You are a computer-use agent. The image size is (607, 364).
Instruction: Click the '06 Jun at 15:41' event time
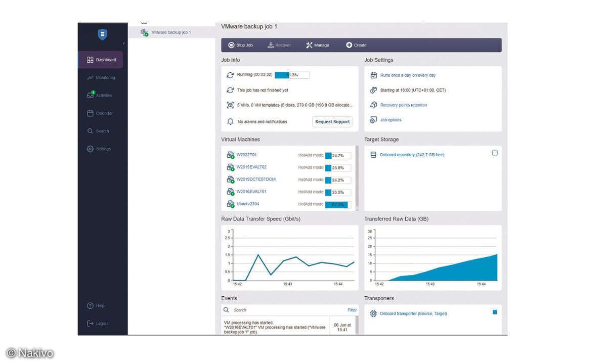pos(341,327)
